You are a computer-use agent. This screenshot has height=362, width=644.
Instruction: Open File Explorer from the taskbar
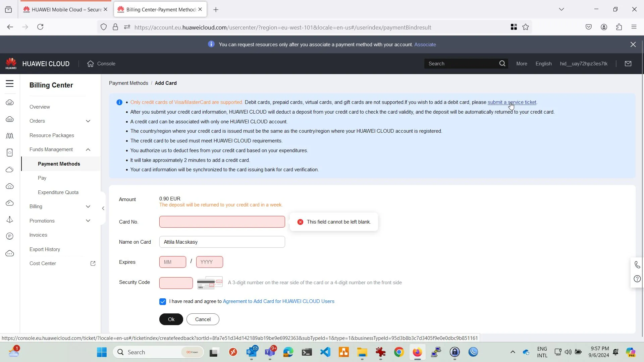click(362, 352)
